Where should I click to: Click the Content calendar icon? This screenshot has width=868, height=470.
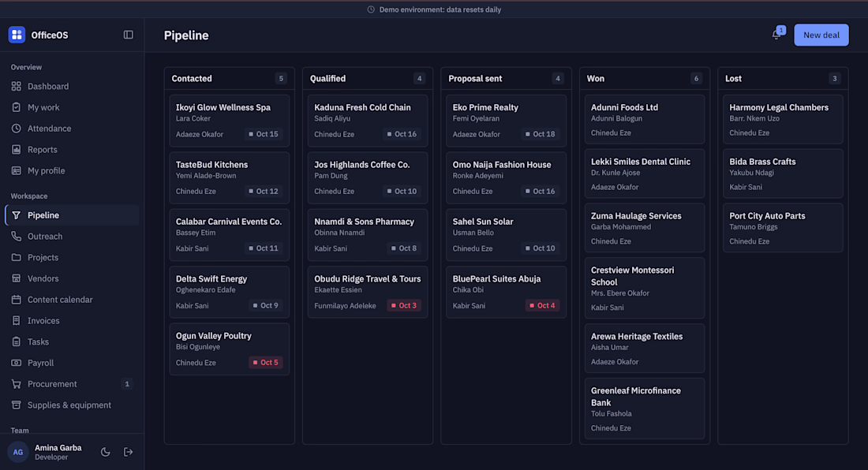click(x=16, y=299)
